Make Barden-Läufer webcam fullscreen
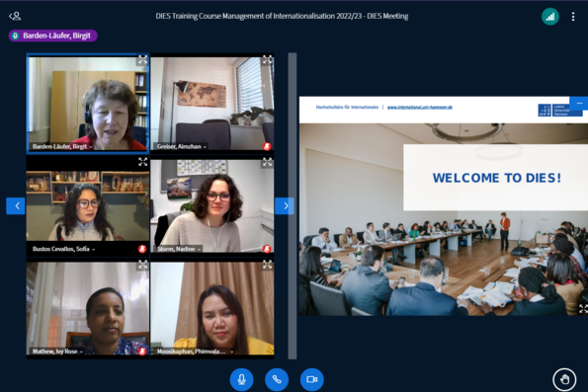 [x=142, y=59]
